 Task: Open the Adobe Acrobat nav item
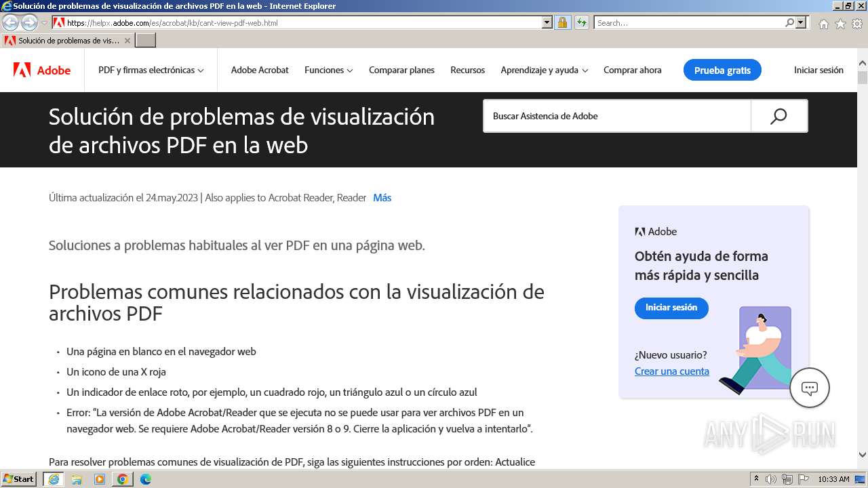260,70
